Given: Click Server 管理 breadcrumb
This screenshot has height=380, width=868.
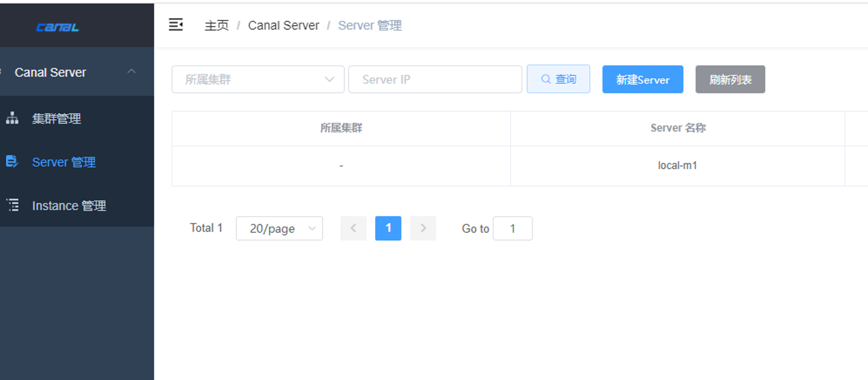Looking at the screenshot, I should tap(370, 25).
